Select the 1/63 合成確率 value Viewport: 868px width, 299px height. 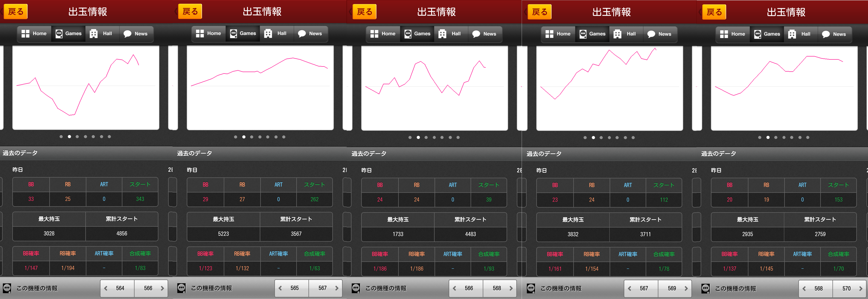314,269
